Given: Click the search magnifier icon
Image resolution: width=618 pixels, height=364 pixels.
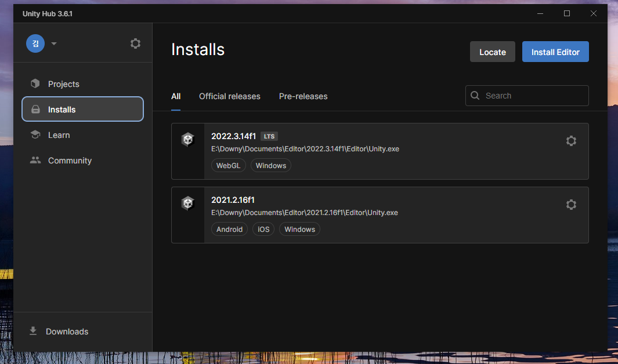Looking at the screenshot, I should click(475, 96).
